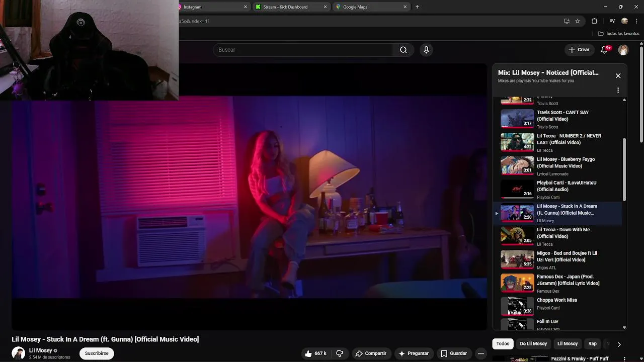Image resolution: width=644 pixels, height=362 pixels.
Task: Click the verified badge next to Lil Mosey
Action: [55, 350]
